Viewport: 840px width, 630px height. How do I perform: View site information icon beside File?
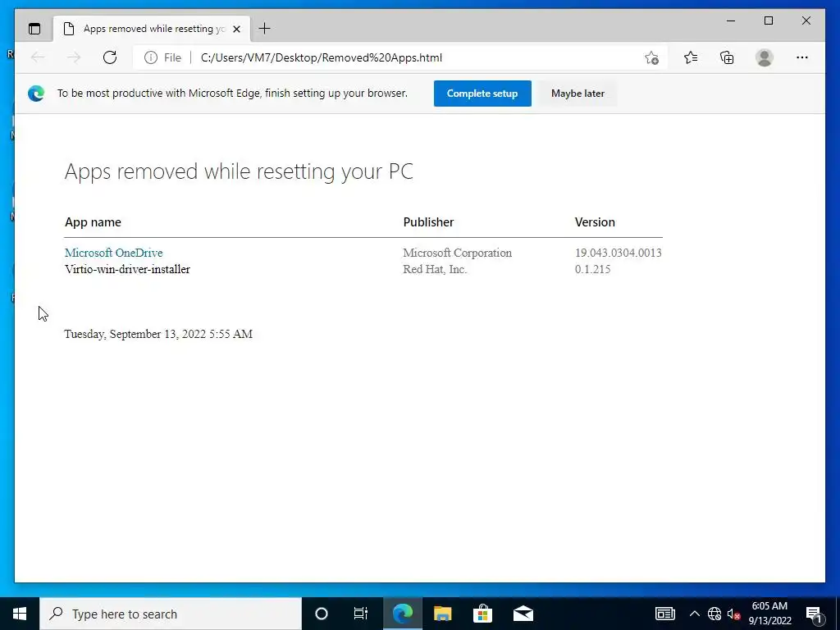click(x=151, y=57)
